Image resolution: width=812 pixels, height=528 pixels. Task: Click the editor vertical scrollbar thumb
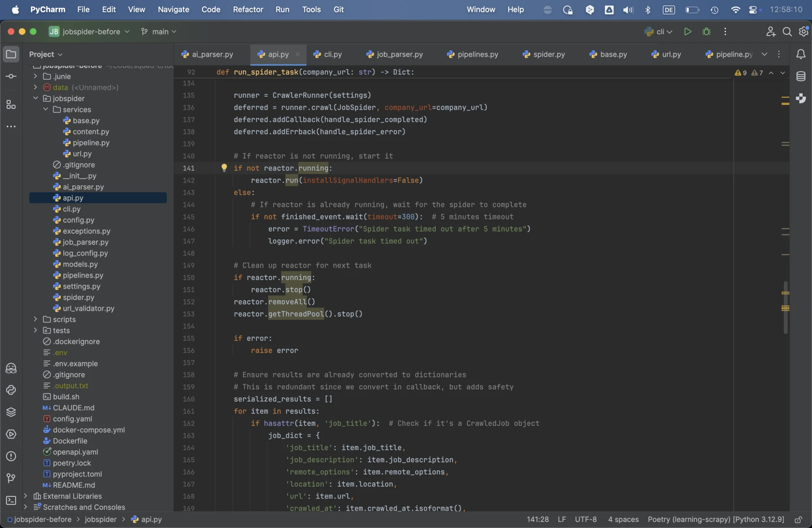[x=786, y=307]
